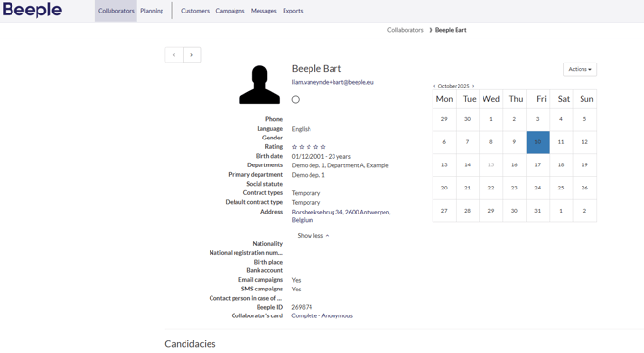Image resolution: width=644 pixels, height=353 pixels.
Task: Open the Complete - Anonymous collaborator card
Action: (322, 316)
